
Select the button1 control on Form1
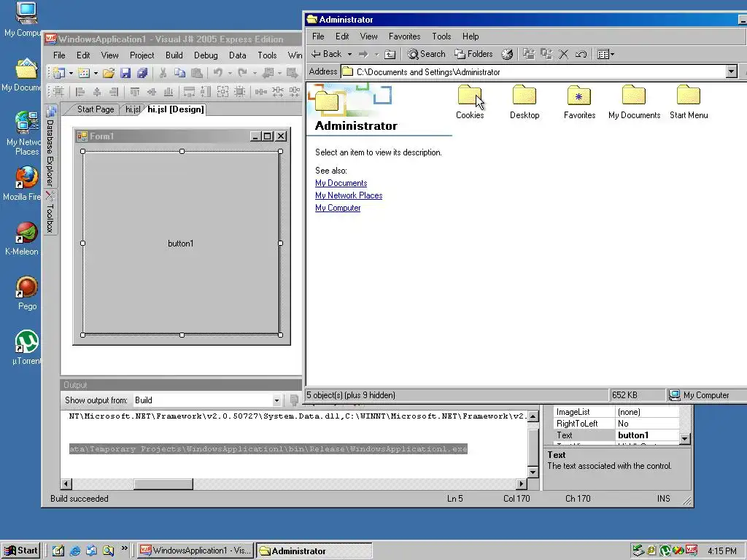pyautogui.click(x=181, y=244)
